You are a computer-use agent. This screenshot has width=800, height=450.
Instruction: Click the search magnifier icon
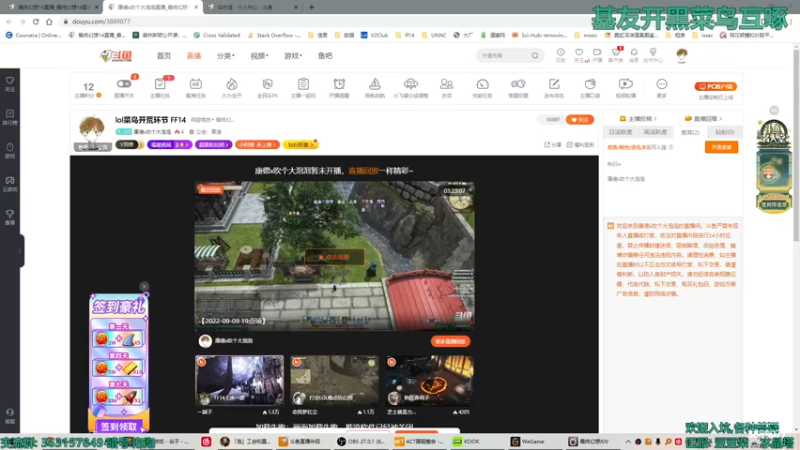(535, 56)
